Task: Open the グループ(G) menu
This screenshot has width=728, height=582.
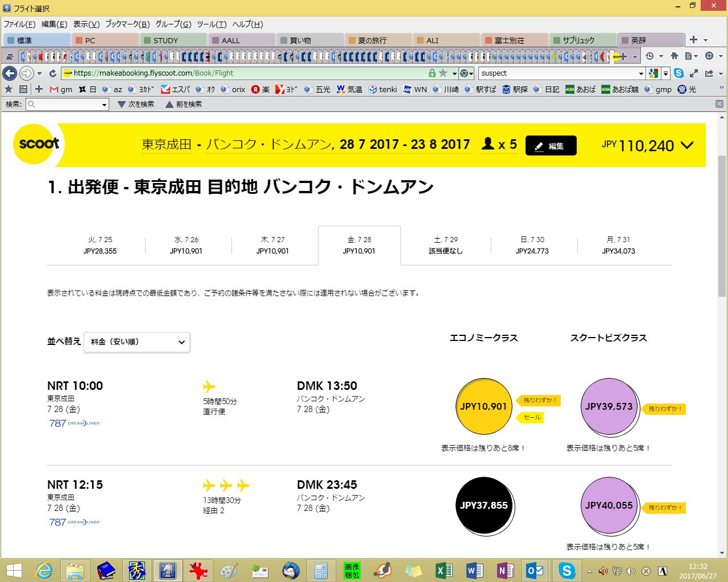Action: point(173,24)
